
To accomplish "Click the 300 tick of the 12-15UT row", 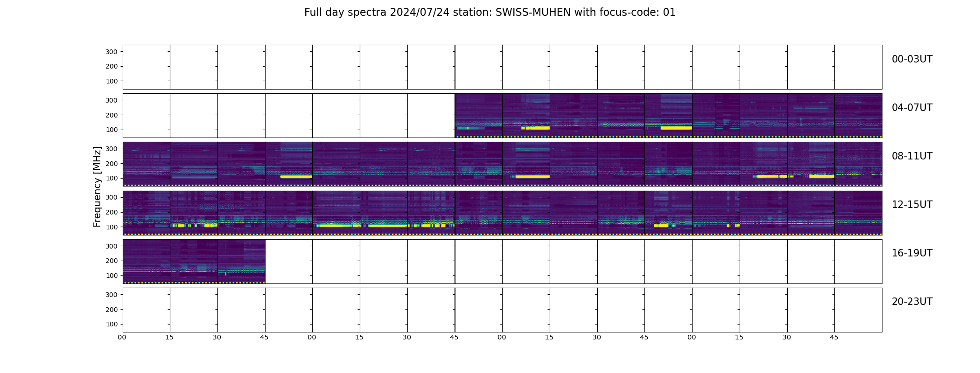I will [x=112, y=197].
